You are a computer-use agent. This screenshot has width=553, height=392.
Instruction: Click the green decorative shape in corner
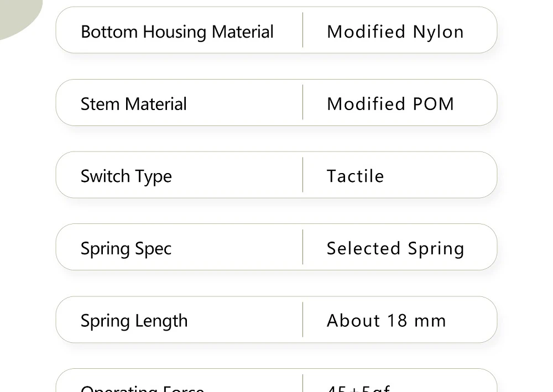tap(17, 15)
